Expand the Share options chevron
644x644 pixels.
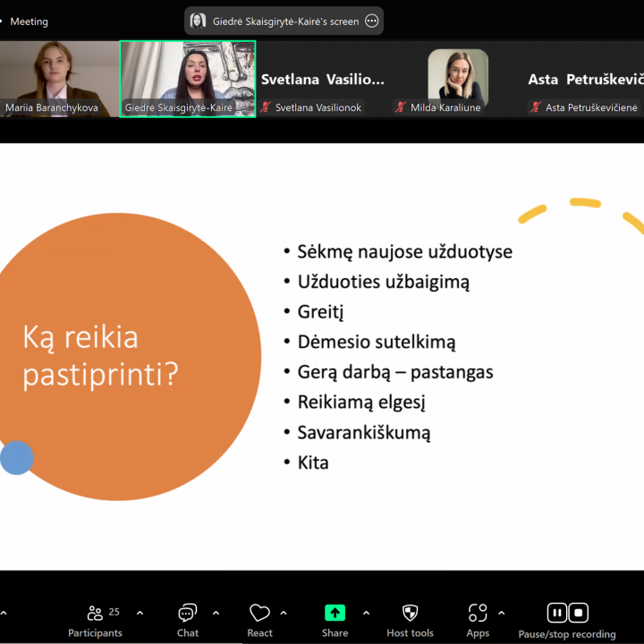[367, 614]
